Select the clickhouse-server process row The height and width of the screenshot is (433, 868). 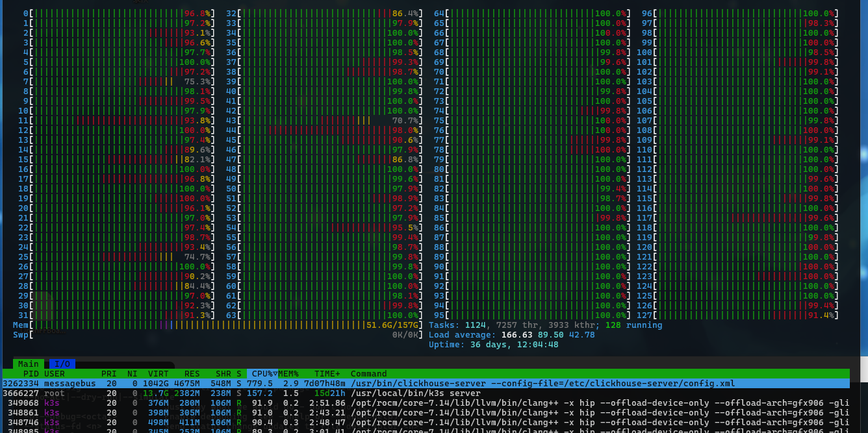425,384
